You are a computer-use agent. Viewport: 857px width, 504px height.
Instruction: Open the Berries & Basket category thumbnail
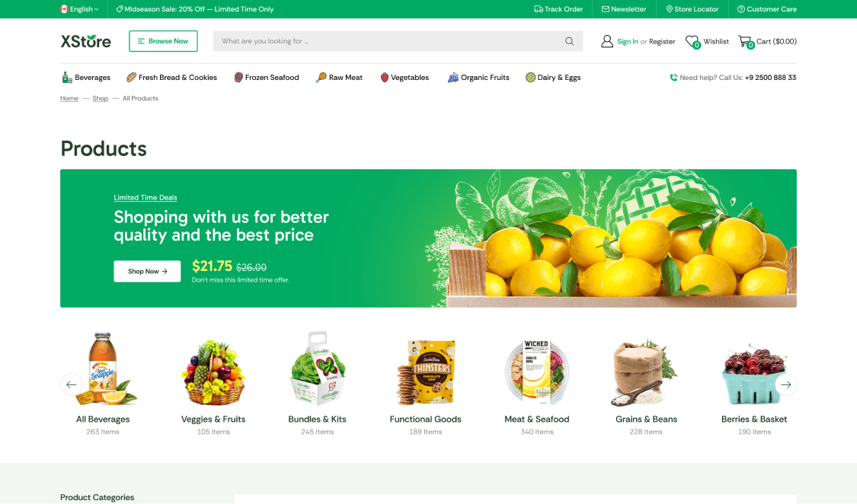coord(754,374)
